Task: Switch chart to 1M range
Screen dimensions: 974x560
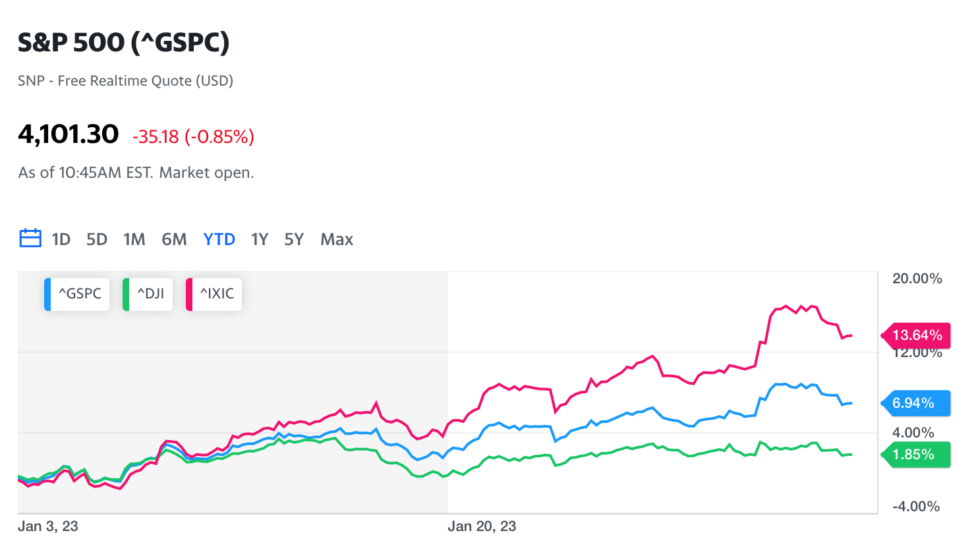Action: point(134,239)
